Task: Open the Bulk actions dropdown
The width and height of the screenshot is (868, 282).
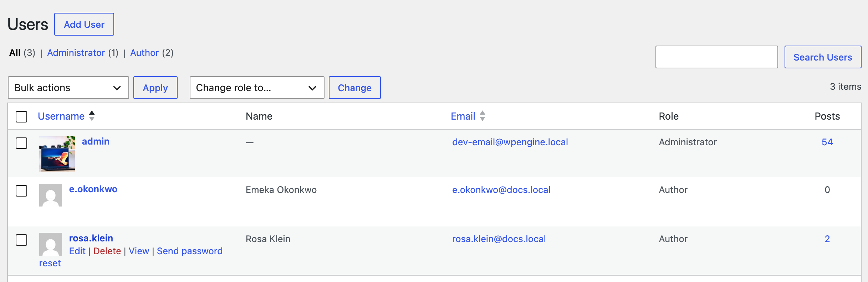Action: point(68,88)
